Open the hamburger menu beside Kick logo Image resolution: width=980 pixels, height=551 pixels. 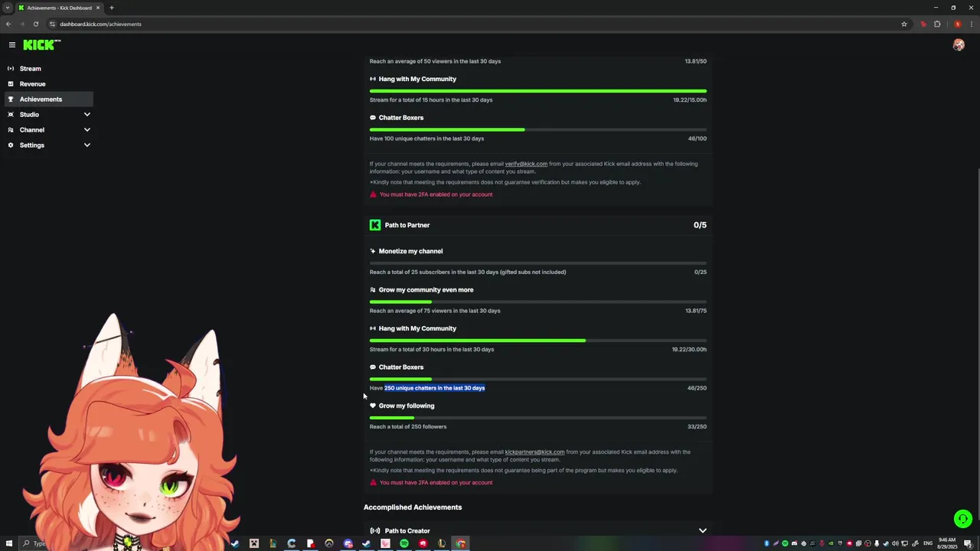pos(11,45)
